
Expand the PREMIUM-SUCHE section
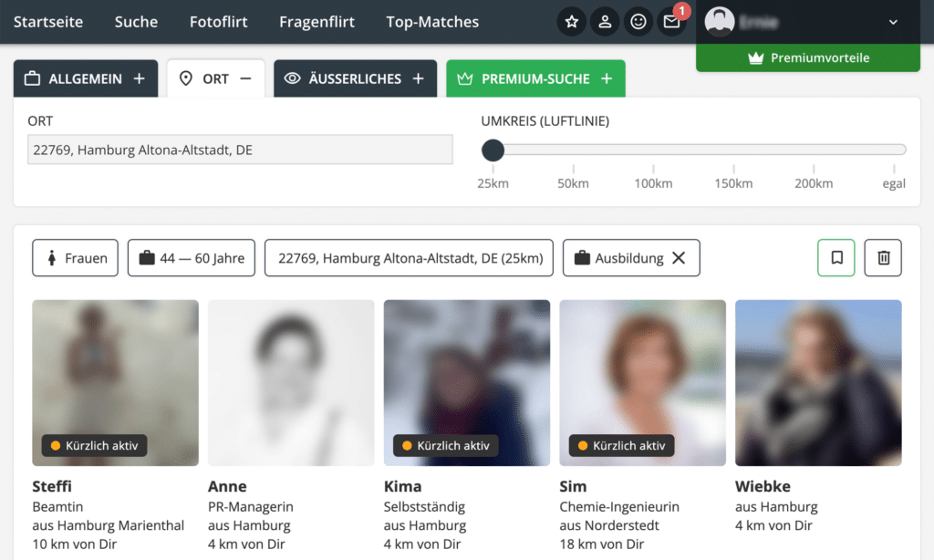point(535,78)
